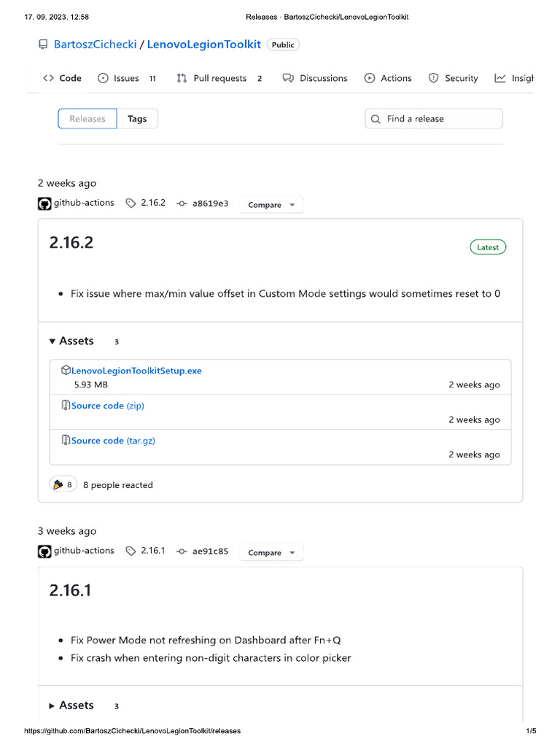Download Source code (tar.gz) link
The height and width of the screenshot is (747, 560).
(x=113, y=441)
